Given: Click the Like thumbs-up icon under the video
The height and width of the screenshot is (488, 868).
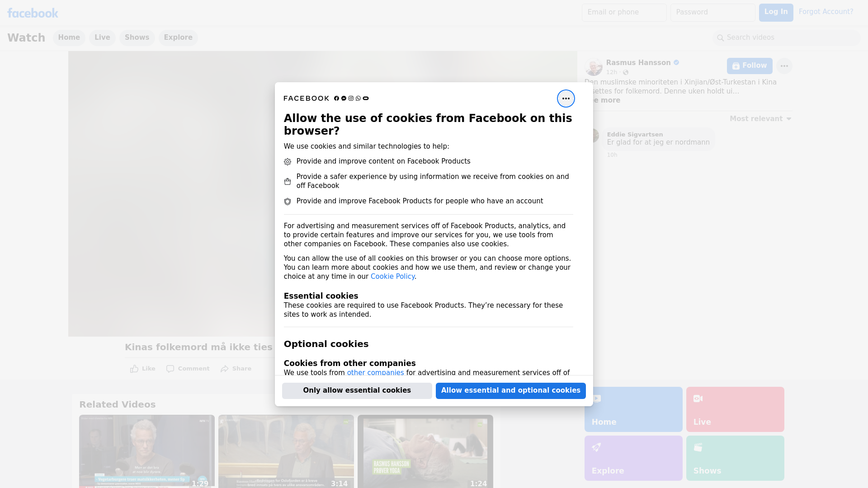Looking at the screenshot, I should click(134, 369).
